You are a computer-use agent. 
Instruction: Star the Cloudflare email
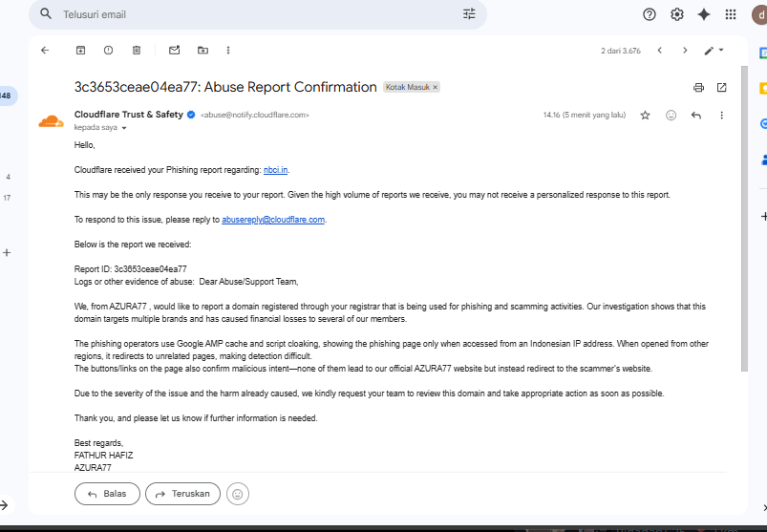(645, 116)
